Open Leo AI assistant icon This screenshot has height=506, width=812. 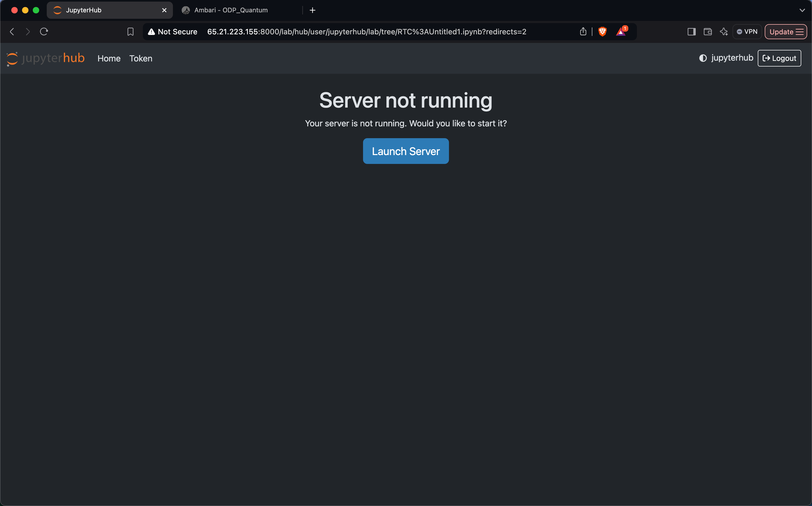(724, 32)
